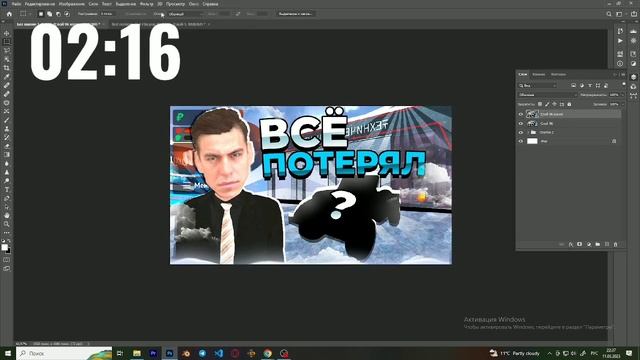
Task: Open the Edit Toolbar ellipsis menu
Action: (x=7, y=233)
